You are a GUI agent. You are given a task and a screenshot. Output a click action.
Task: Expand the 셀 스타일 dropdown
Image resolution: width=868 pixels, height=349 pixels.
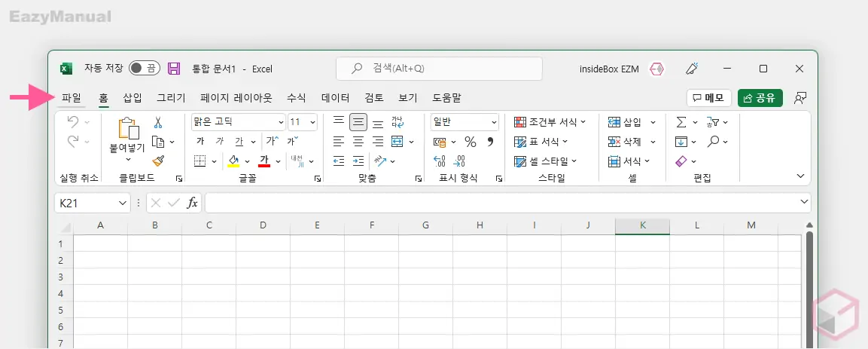click(x=574, y=161)
